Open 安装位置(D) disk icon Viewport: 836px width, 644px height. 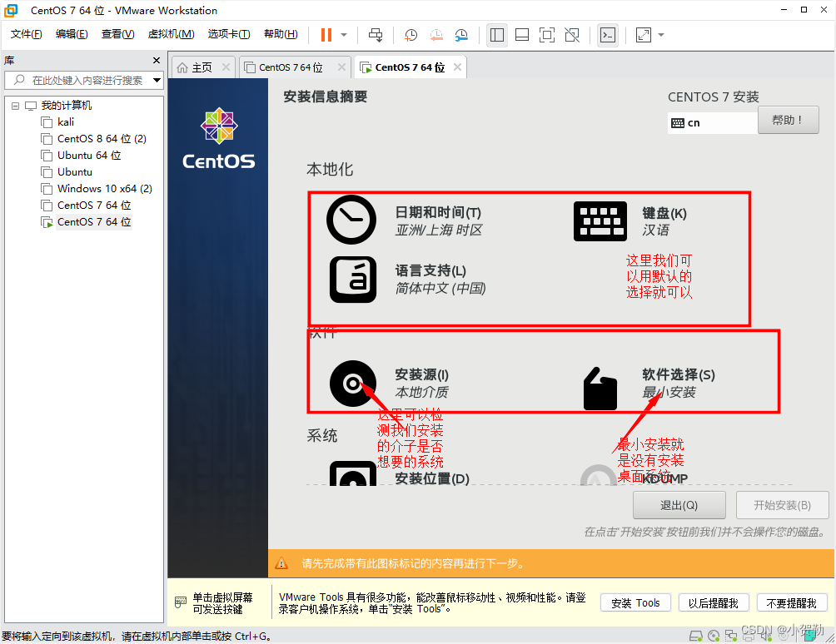tap(352, 473)
